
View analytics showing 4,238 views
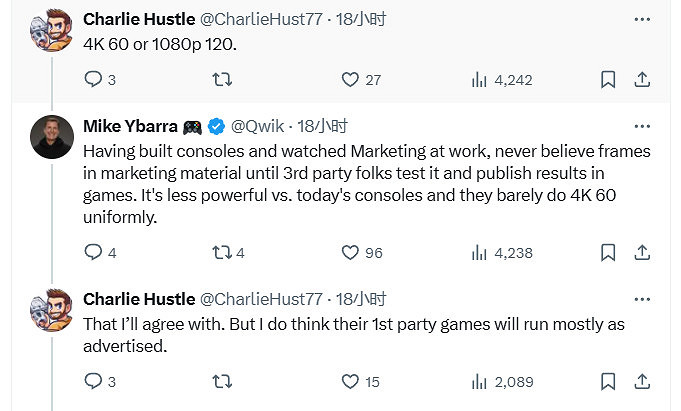pos(479,253)
